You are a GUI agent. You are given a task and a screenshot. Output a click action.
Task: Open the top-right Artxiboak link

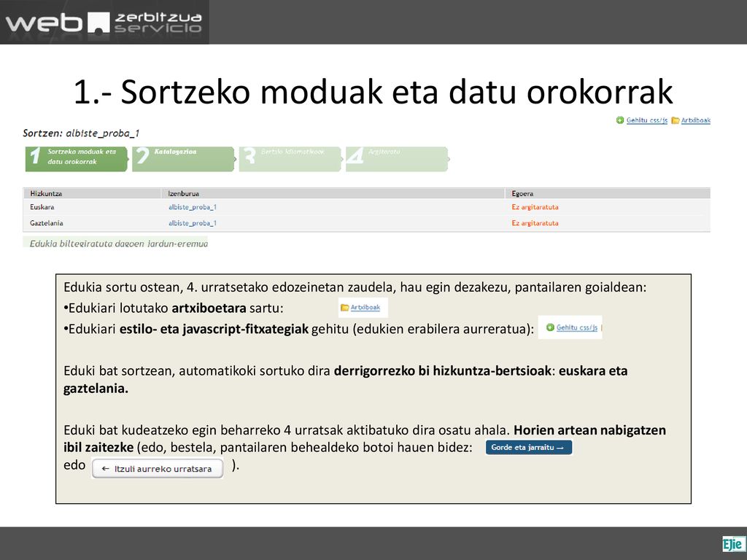[695, 120]
